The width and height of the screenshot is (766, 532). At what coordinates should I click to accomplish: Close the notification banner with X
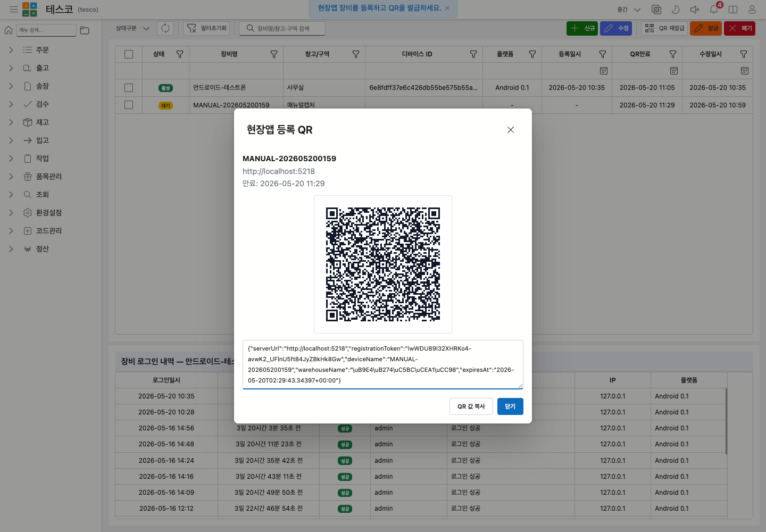click(447, 8)
